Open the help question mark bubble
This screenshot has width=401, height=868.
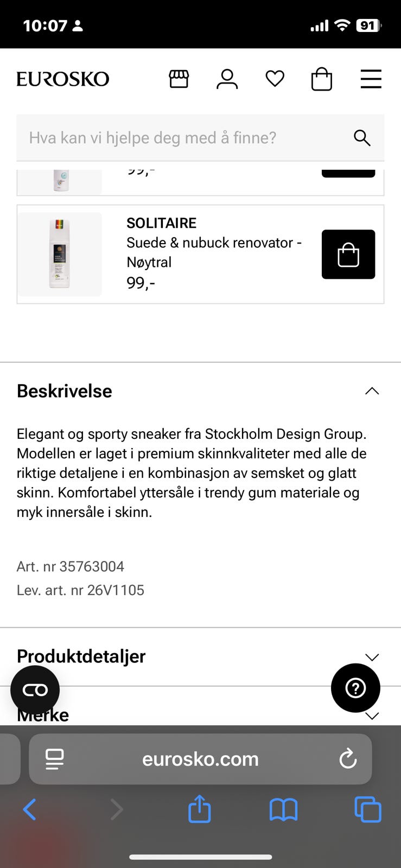pos(355,688)
